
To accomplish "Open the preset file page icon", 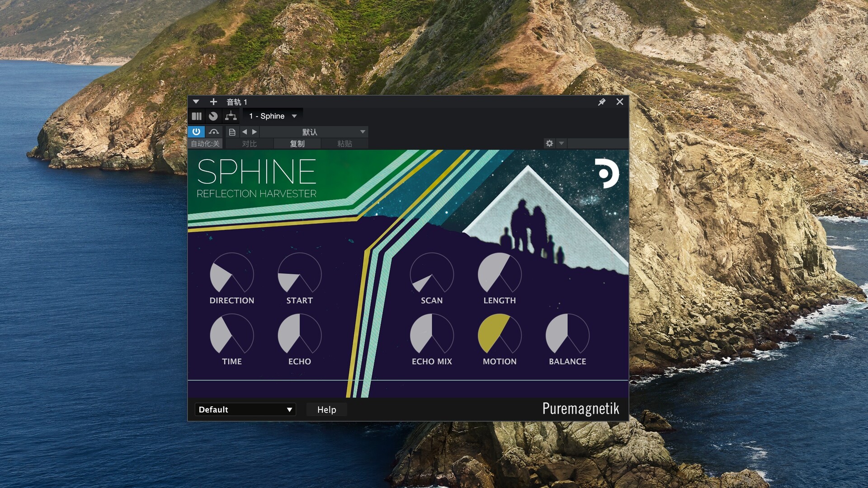I will 232,132.
